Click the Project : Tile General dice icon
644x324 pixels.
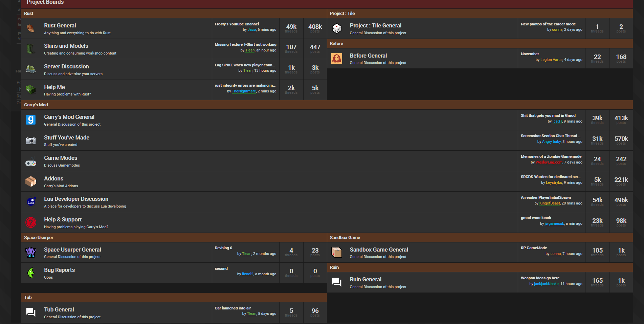coord(337,28)
